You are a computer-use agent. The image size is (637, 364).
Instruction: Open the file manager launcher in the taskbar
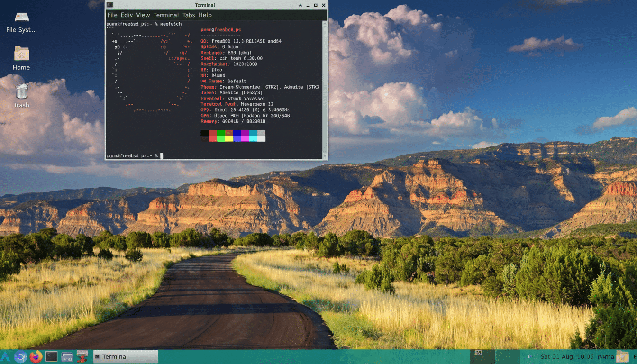pyautogui.click(x=66, y=356)
